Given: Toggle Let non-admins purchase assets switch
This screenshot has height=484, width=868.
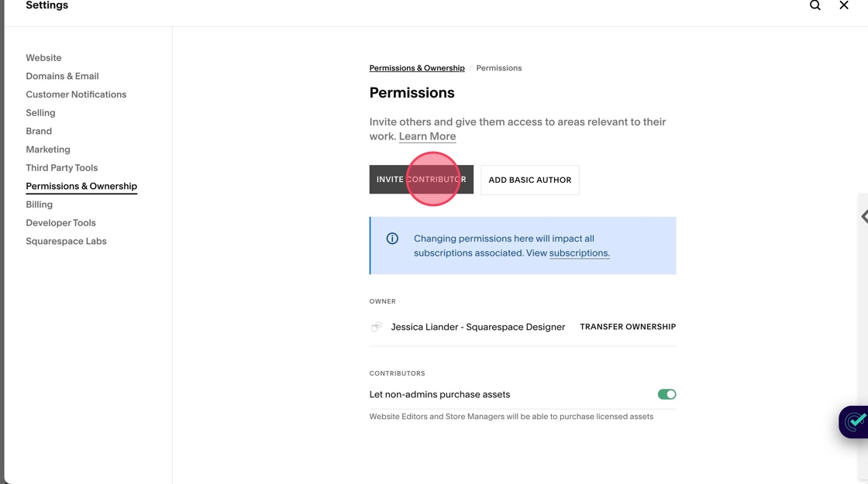Looking at the screenshot, I should pos(666,394).
